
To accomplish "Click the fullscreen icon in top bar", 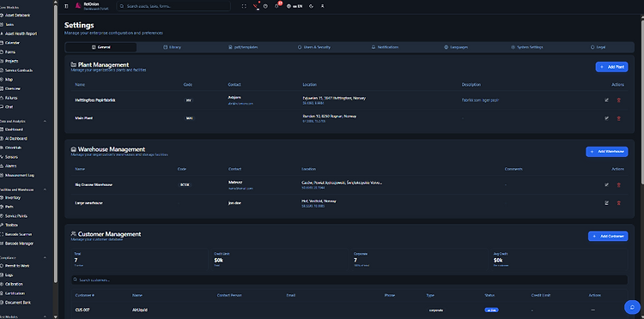I will [x=244, y=6].
